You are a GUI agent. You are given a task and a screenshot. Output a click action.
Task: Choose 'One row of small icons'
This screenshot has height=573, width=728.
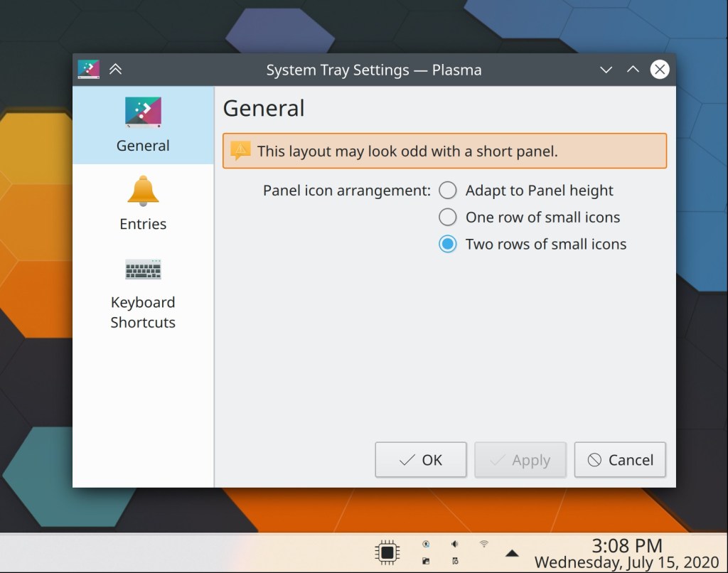coord(447,218)
